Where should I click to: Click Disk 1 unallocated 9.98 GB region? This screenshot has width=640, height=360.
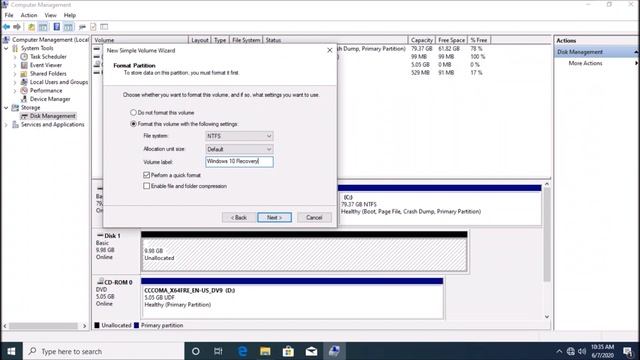(304, 254)
